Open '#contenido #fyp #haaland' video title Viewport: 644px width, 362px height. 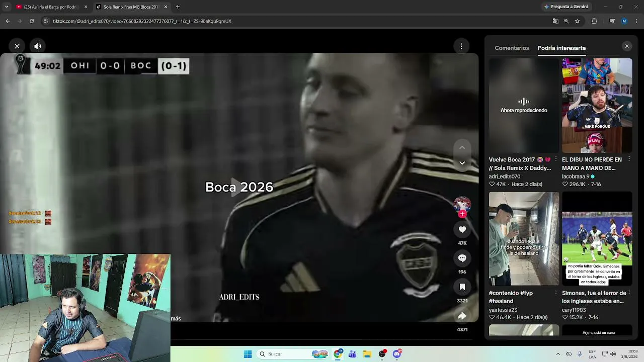coord(511,297)
